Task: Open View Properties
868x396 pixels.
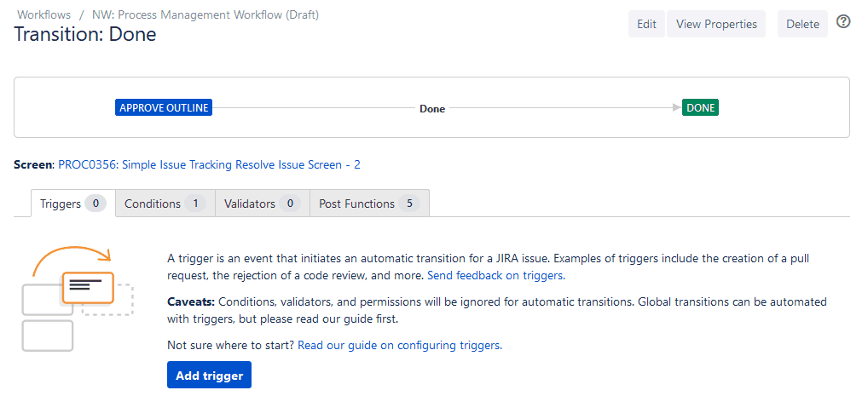Action: [x=716, y=24]
